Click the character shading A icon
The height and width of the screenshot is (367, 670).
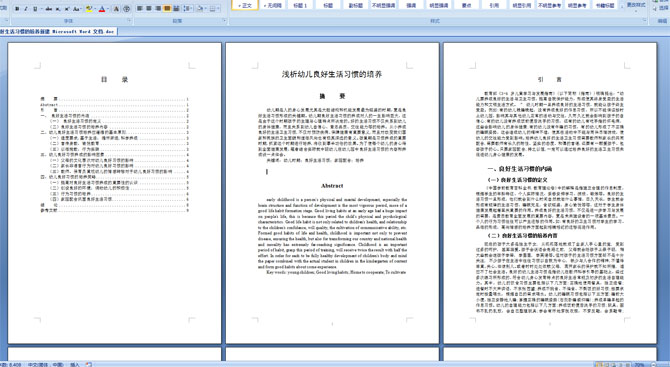[x=116, y=9]
